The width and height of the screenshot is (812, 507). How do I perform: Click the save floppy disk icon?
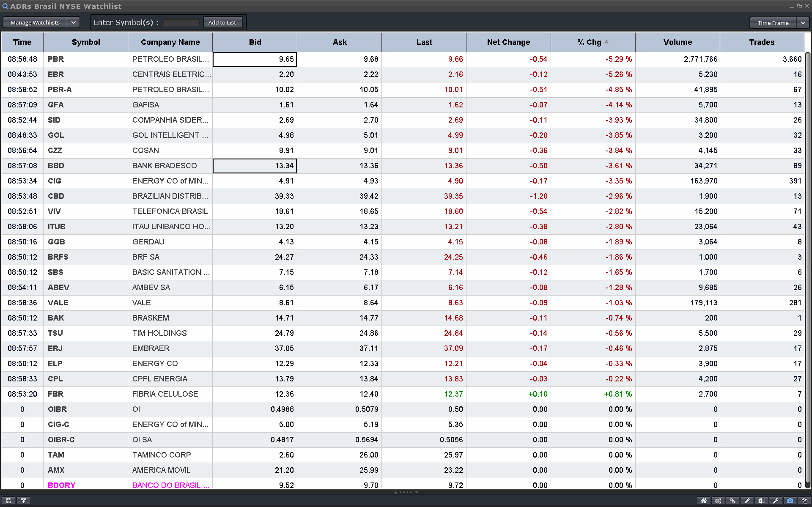pos(8,501)
